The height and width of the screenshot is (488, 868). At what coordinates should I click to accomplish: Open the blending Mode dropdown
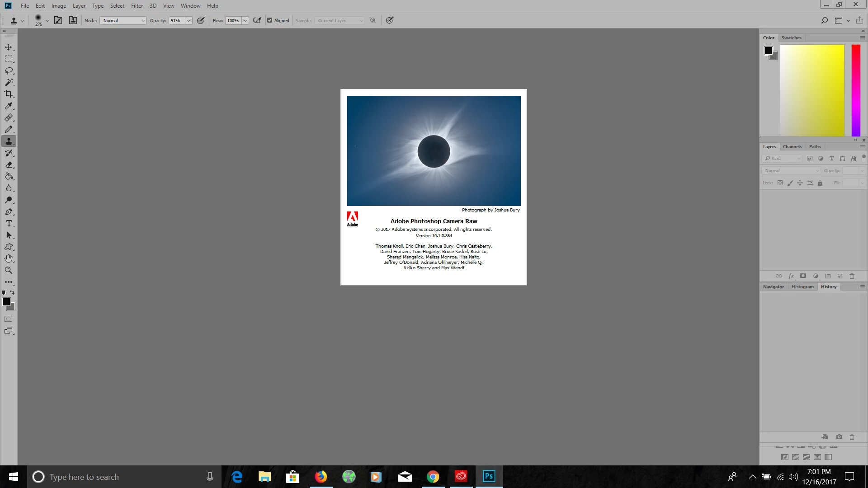(x=123, y=20)
